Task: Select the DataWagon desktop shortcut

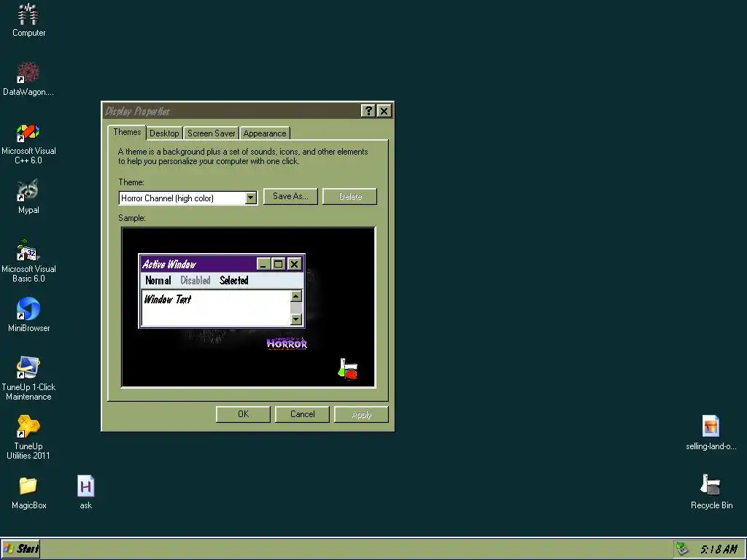Action: (x=28, y=79)
